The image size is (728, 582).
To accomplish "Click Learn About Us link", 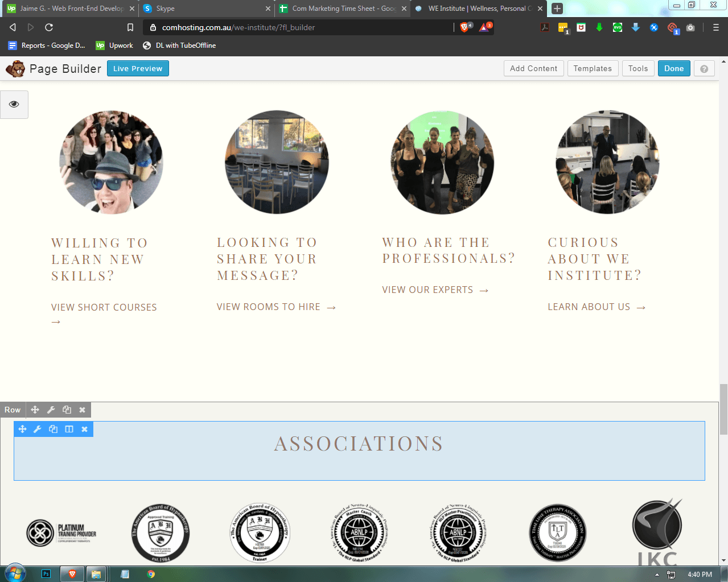I will (x=597, y=307).
